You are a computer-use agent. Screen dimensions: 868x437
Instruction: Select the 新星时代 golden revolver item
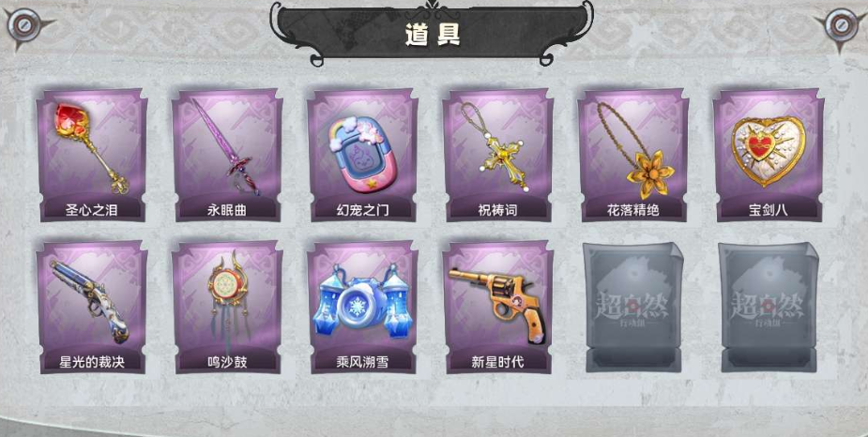(x=497, y=307)
